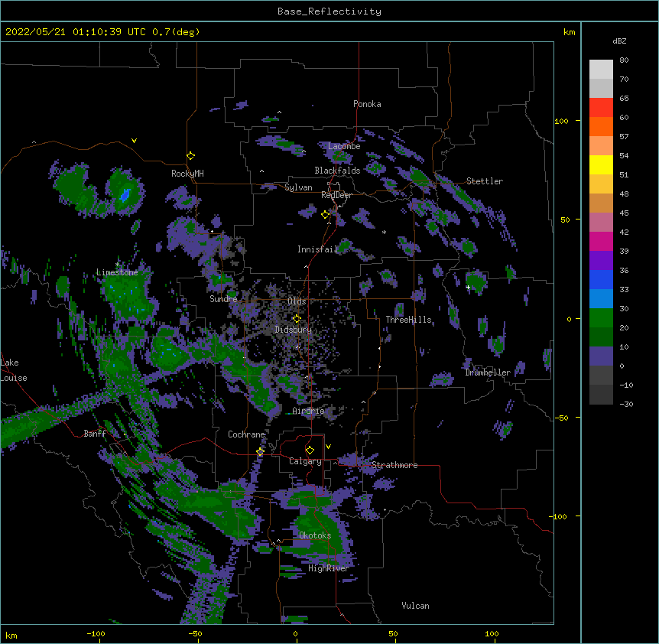Click the 39 dBZ magenta legend swatch
Image resolution: width=659 pixels, height=644 pixels.
(x=601, y=241)
